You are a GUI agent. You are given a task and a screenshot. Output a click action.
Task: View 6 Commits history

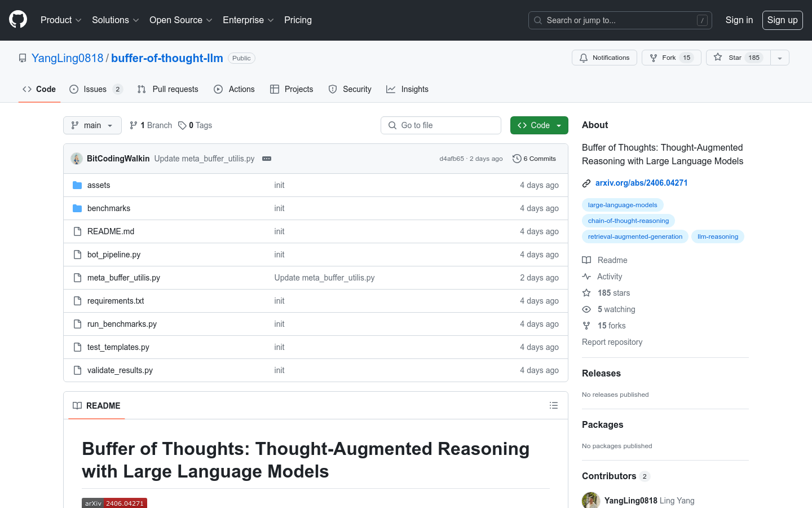(535, 159)
